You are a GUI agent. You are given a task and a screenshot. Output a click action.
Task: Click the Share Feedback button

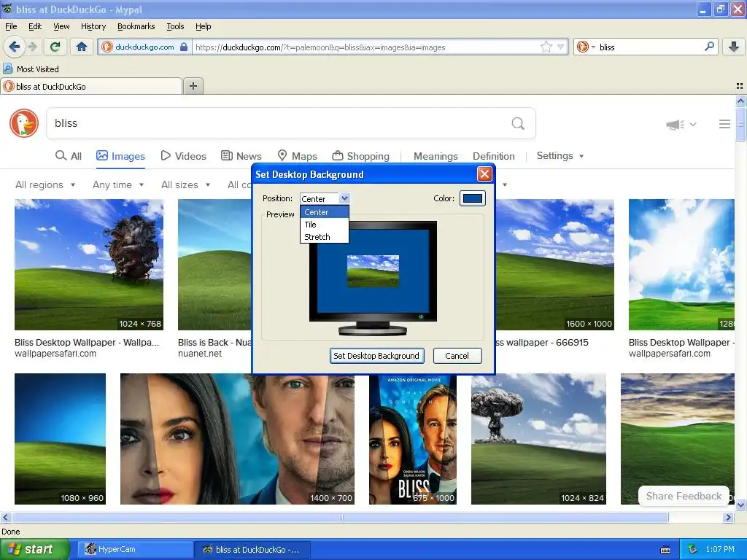[x=684, y=496]
